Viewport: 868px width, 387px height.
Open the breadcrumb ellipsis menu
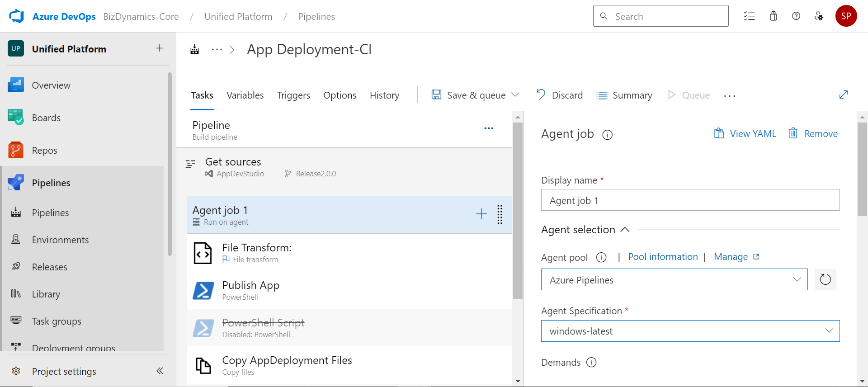tap(217, 49)
